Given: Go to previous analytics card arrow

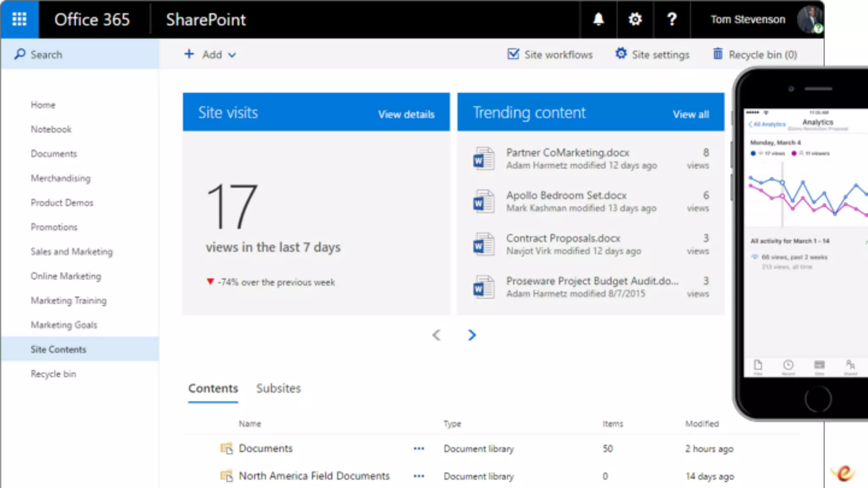Looking at the screenshot, I should tap(437, 335).
